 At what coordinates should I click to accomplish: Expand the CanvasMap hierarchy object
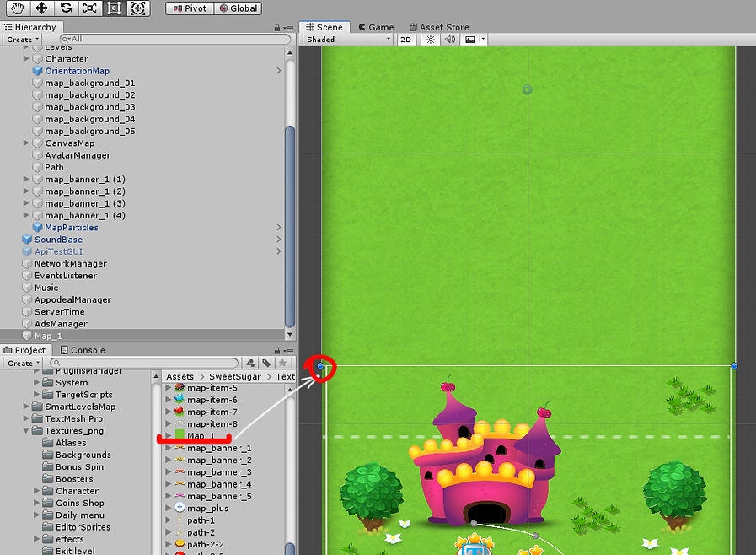(x=26, y=143)
